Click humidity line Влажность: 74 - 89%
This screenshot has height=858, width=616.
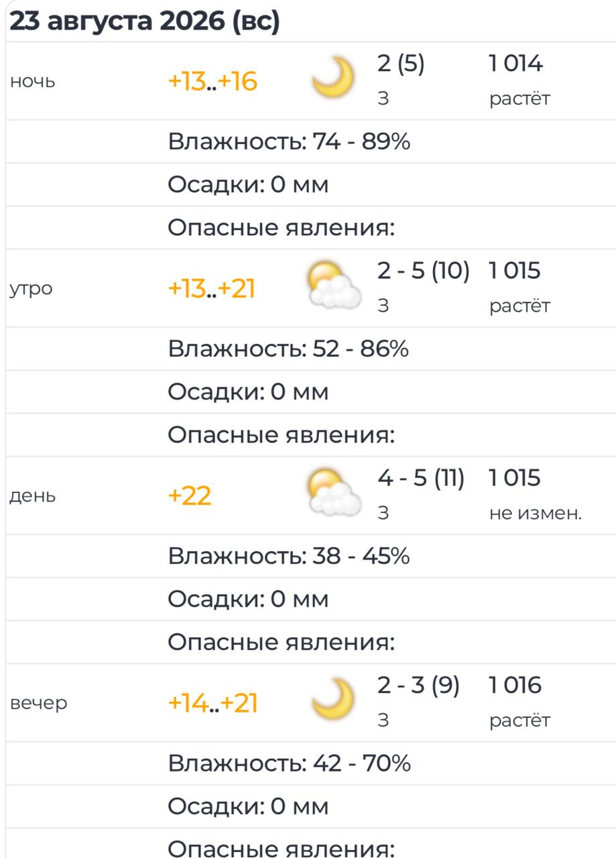(289, 142)
